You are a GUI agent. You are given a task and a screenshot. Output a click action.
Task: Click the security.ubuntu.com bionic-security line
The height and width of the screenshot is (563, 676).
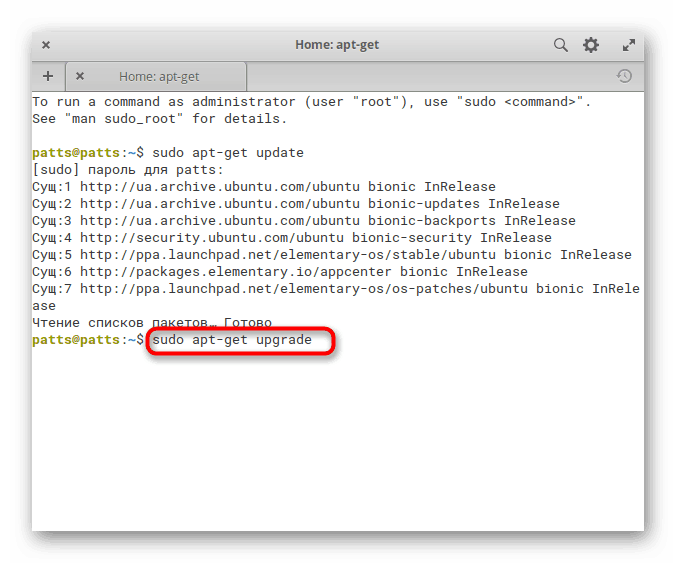(292, 238)
